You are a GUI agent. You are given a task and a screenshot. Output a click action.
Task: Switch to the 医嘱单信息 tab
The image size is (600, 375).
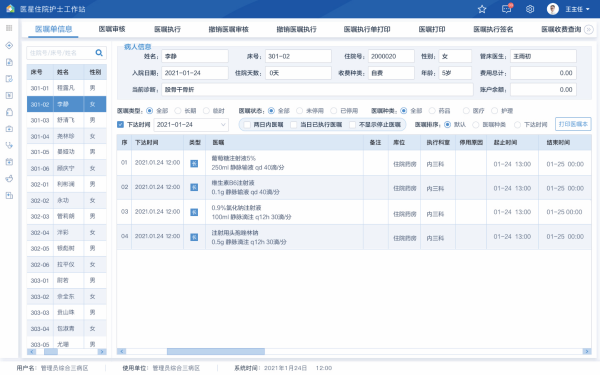tap(53, 29)
